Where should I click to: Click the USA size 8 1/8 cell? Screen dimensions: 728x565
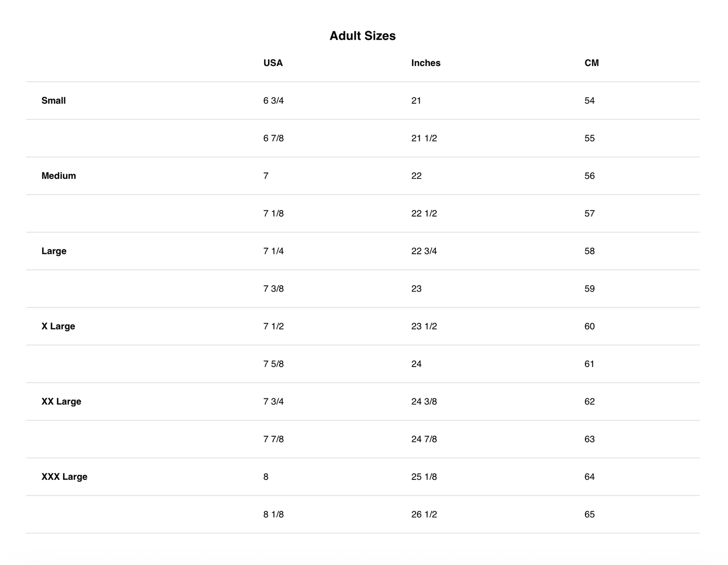point(273,515)
